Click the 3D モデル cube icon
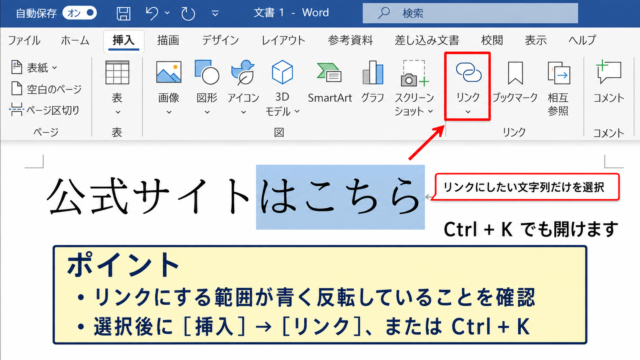This screenshot has width=640, height=360. point(282,72)
